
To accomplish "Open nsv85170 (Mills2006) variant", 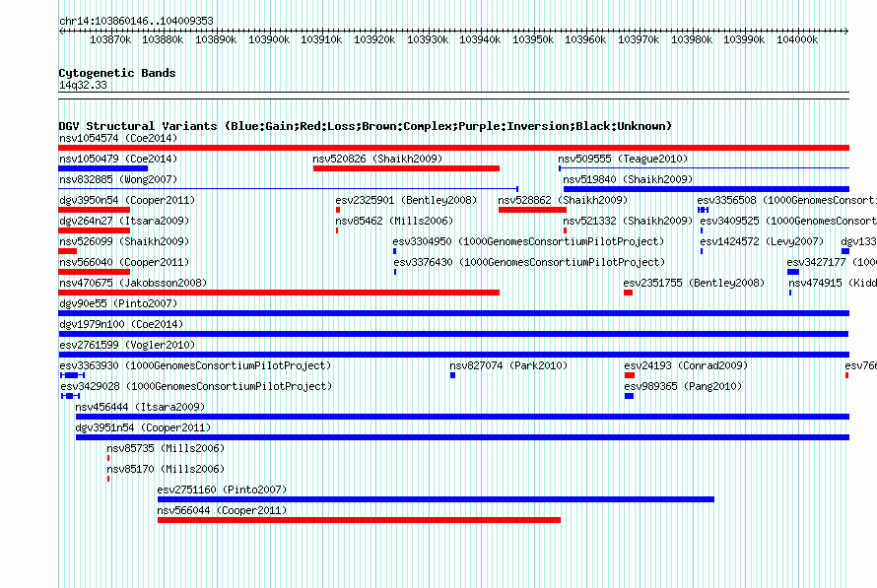I will (x=166, y=469).
